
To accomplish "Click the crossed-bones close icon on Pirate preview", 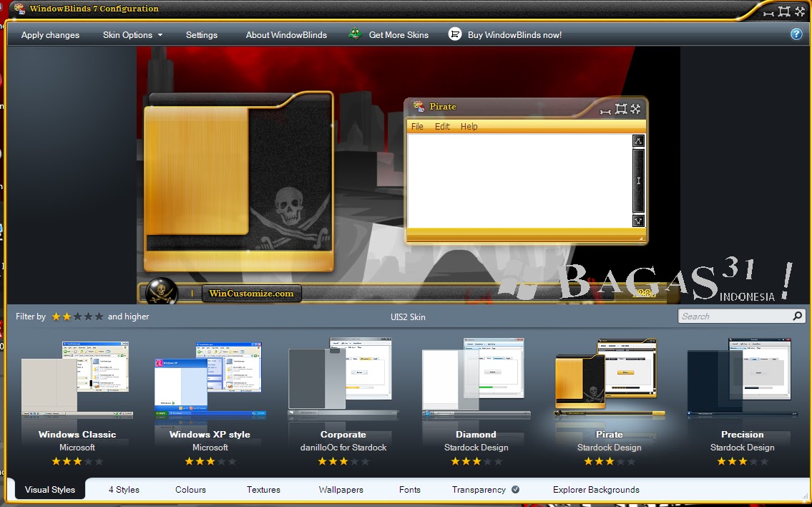I will tap(636, 110).
